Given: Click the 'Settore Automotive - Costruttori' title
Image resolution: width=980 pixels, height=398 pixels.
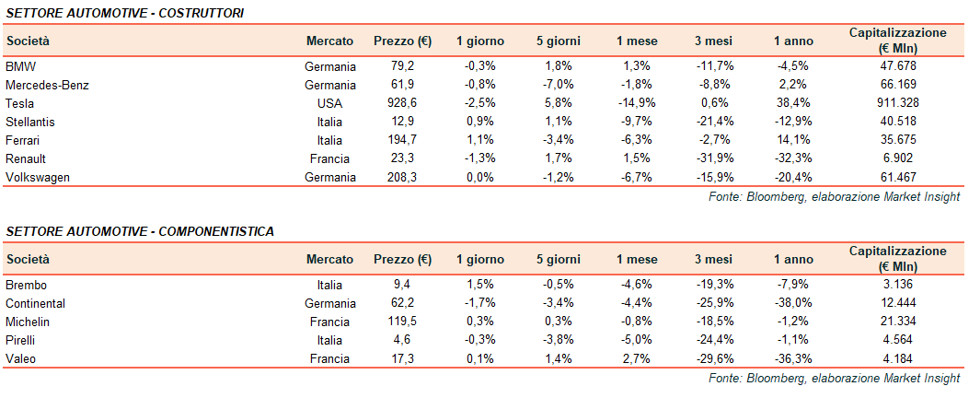Looking at the screenshot, I should [124, 11].
